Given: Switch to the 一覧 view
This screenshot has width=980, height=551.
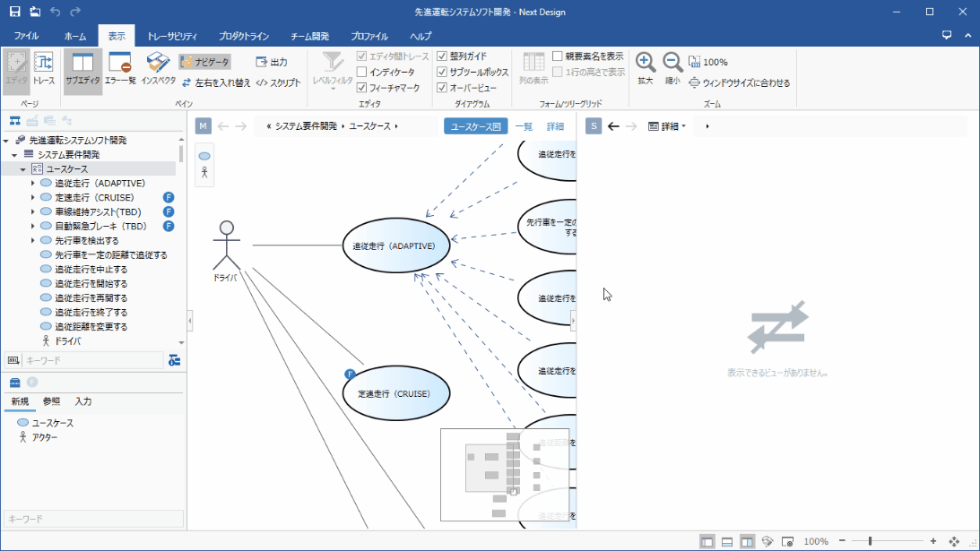Looking at the screenshot, I should click(x=524, y=126).
